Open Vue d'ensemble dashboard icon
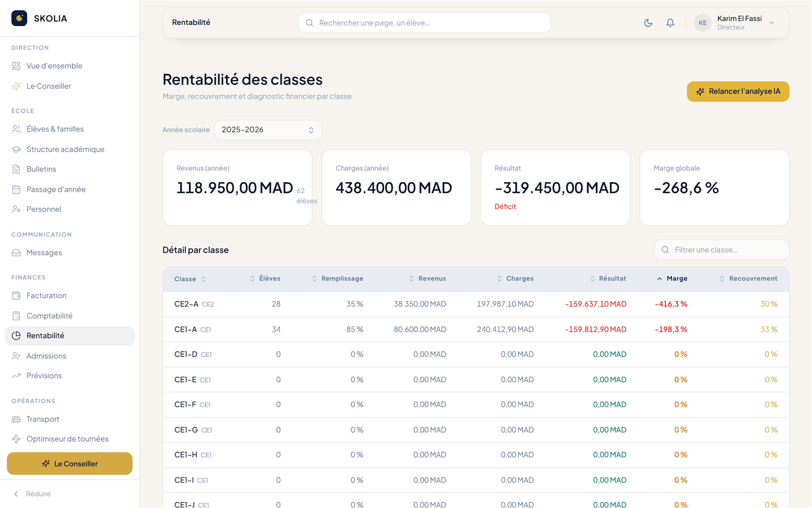Screen dimensions: 812x508 (16, 66)
